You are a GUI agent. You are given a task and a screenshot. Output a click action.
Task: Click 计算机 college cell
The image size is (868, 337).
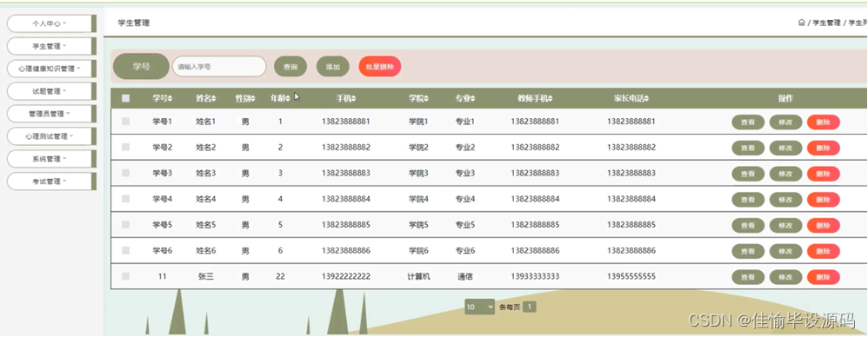[418, 276]
